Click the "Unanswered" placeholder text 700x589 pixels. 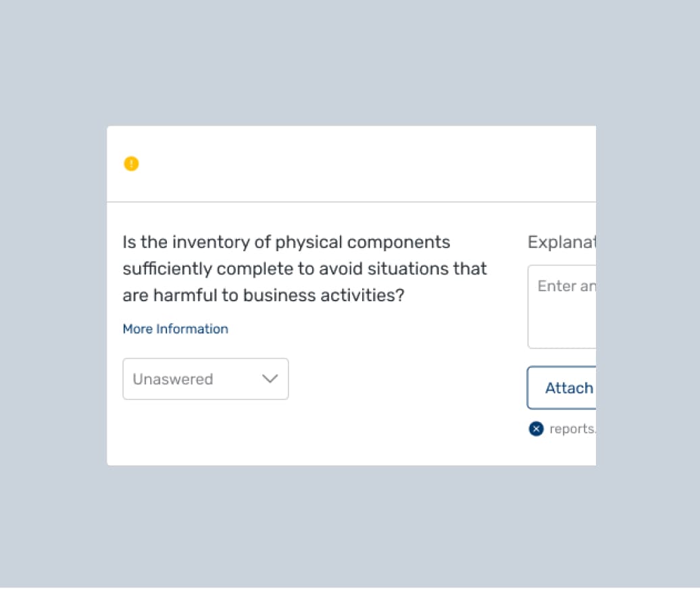pyautogui.click(x=172, y=379)
